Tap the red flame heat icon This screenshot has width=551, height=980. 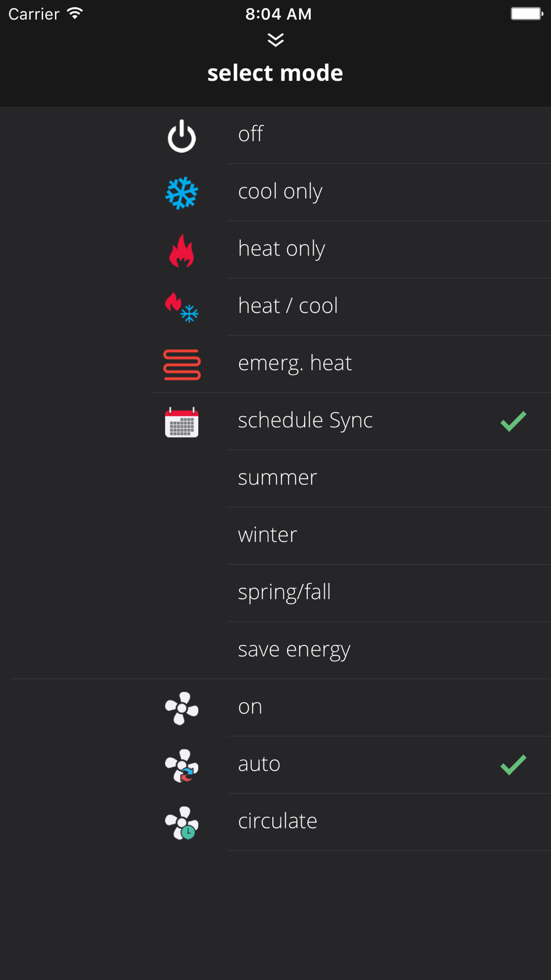[x=182, y=251]
